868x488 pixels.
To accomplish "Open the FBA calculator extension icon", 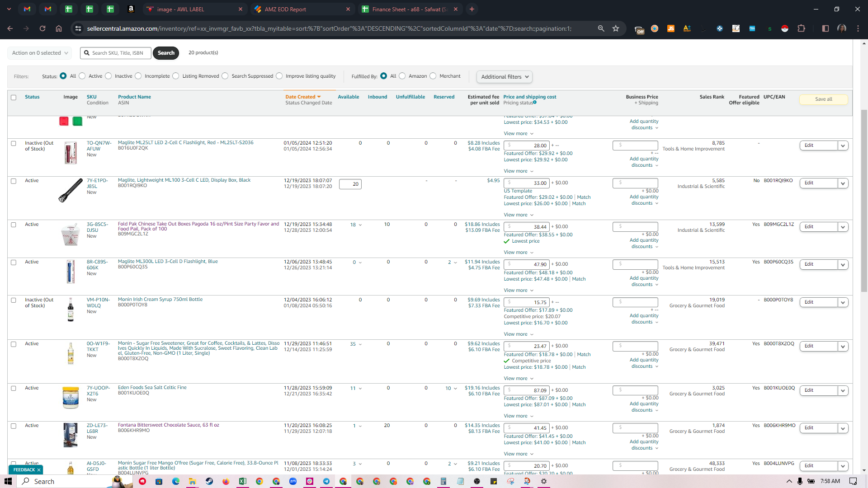I will (752, 28).
